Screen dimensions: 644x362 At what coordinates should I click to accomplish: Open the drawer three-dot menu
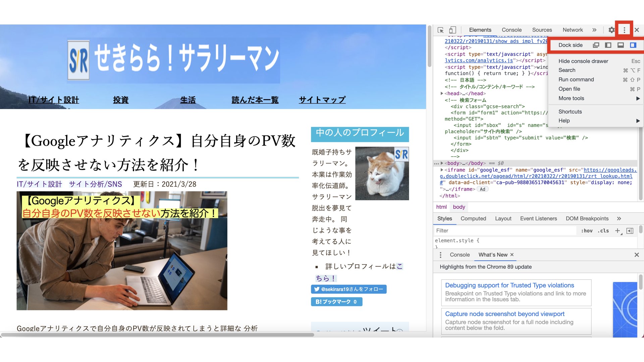[x=440, y=255]
